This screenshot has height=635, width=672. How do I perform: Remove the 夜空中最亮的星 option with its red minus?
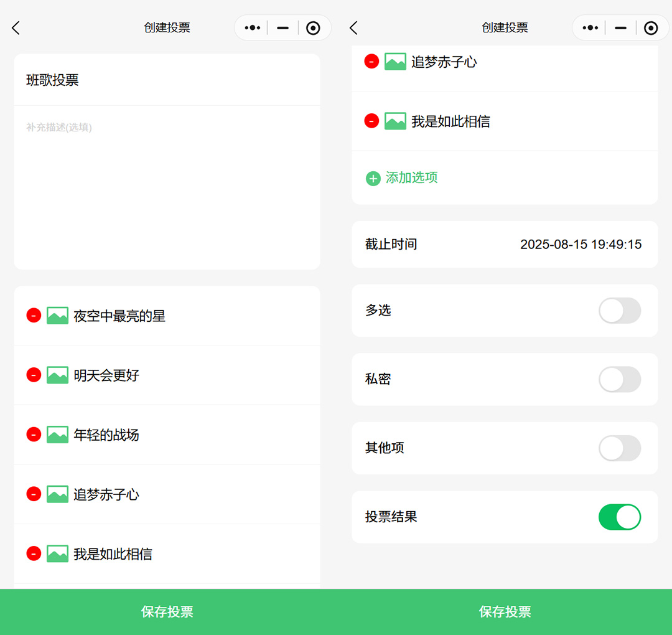(x=34, y=316)
